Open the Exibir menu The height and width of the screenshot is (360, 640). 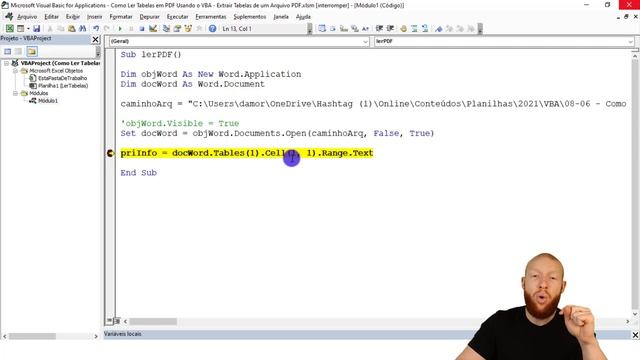(73, 17)
